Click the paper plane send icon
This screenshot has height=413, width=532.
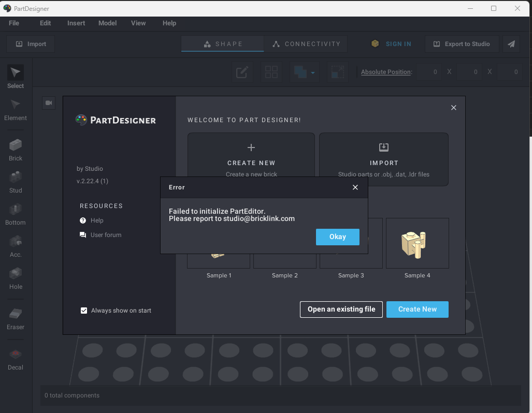point(511,44)
